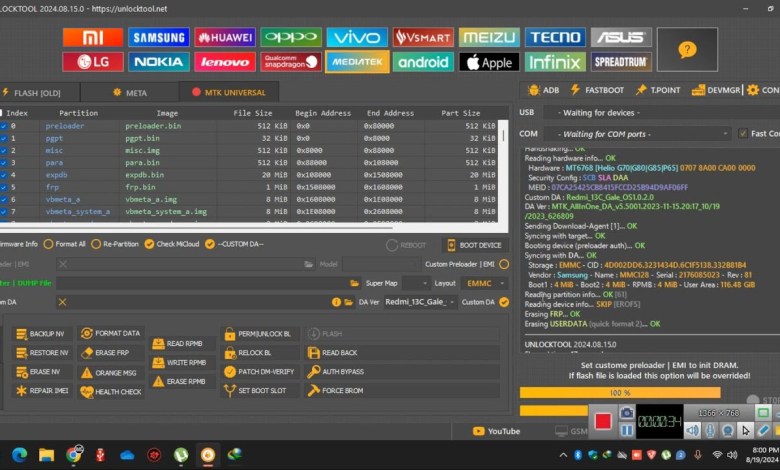780x470 pixels.
Task: Open the COM ports dropdown
Action: 637,134
